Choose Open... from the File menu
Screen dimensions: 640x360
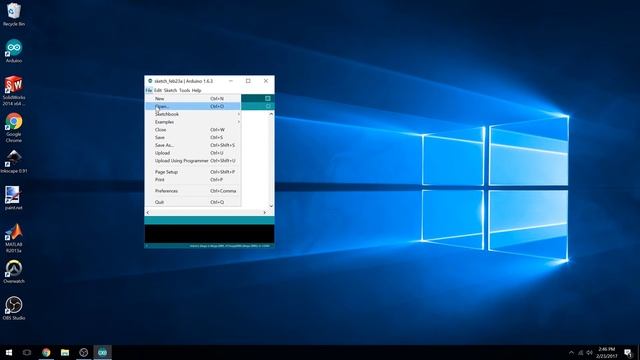point(193,106)
